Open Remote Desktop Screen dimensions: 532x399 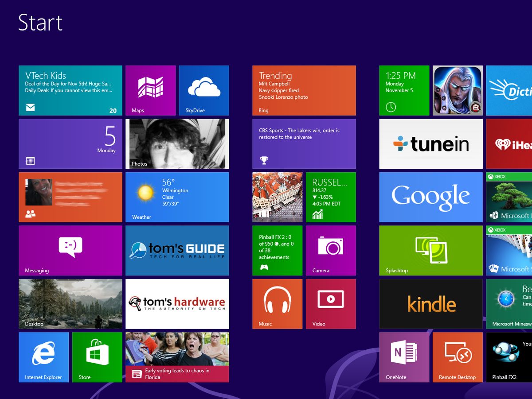pyautogui.click(x=458, y=357)
